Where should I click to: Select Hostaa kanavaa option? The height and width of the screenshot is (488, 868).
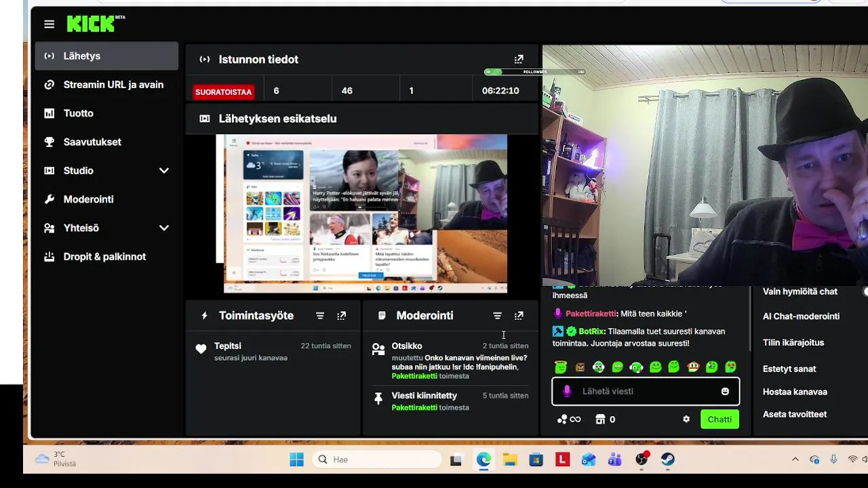(794, 392)
